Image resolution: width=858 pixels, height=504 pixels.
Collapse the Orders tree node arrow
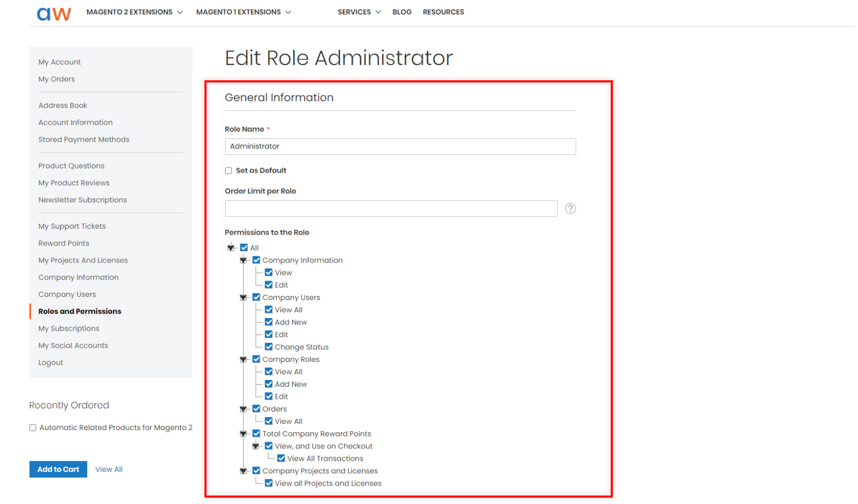[243, 409]
